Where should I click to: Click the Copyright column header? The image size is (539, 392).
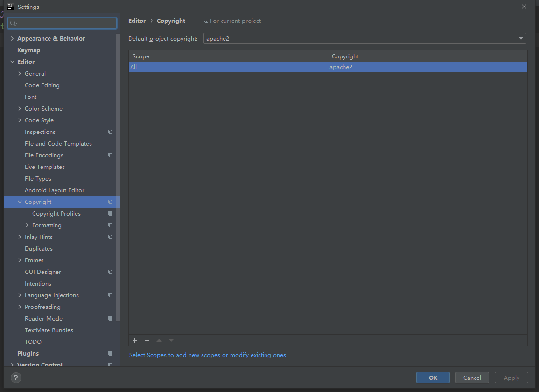pyautogui.click(x=427, y=56)
